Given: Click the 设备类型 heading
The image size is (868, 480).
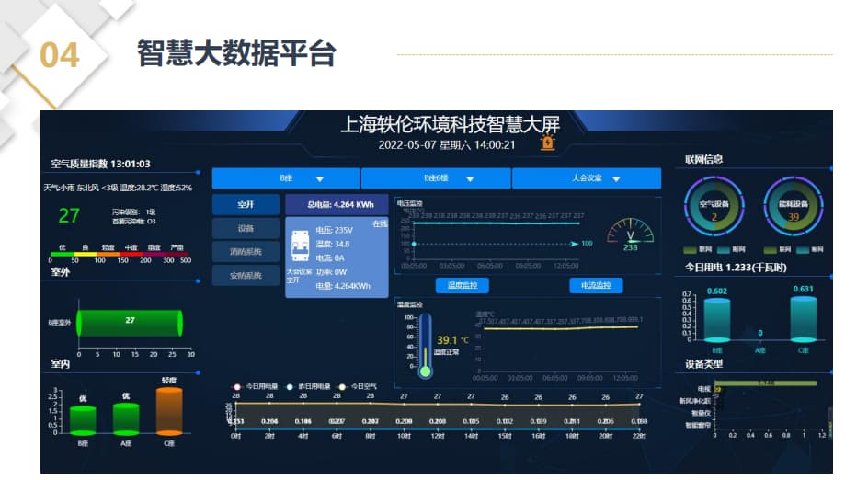Looking at the screenshot, I should (x=704, y=364).
